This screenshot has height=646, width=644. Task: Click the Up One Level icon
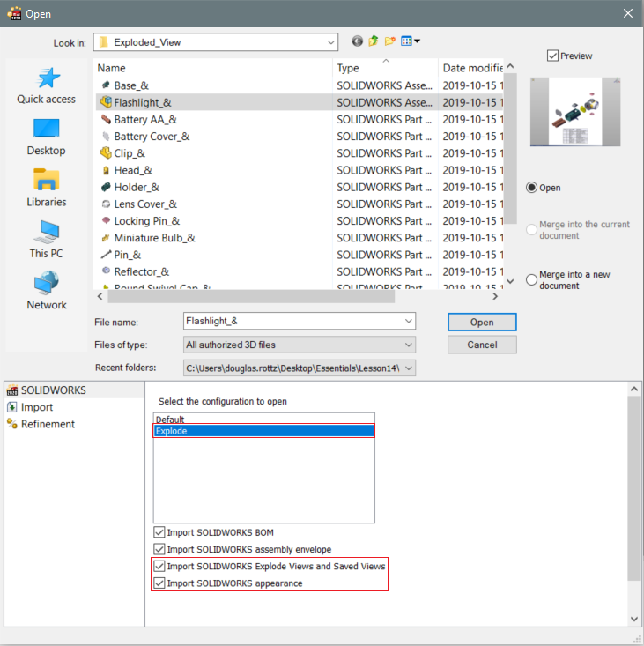(x=374, y=41)
